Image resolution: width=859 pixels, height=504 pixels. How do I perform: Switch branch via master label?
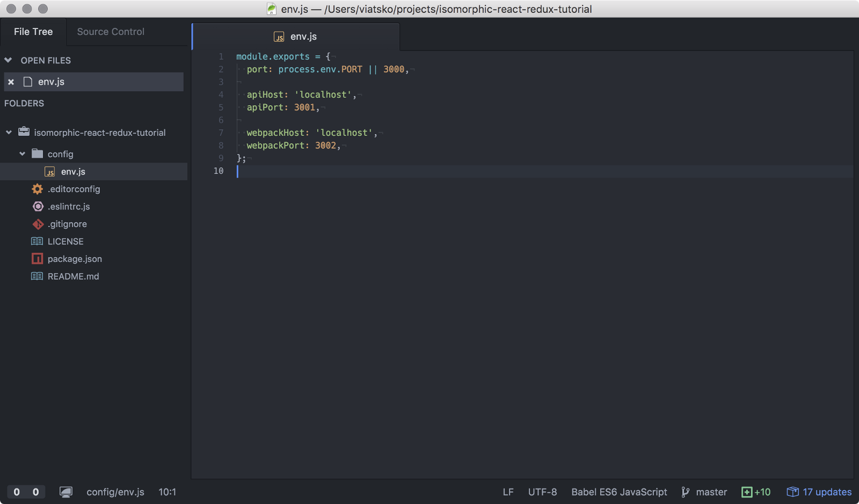(711, 492)
